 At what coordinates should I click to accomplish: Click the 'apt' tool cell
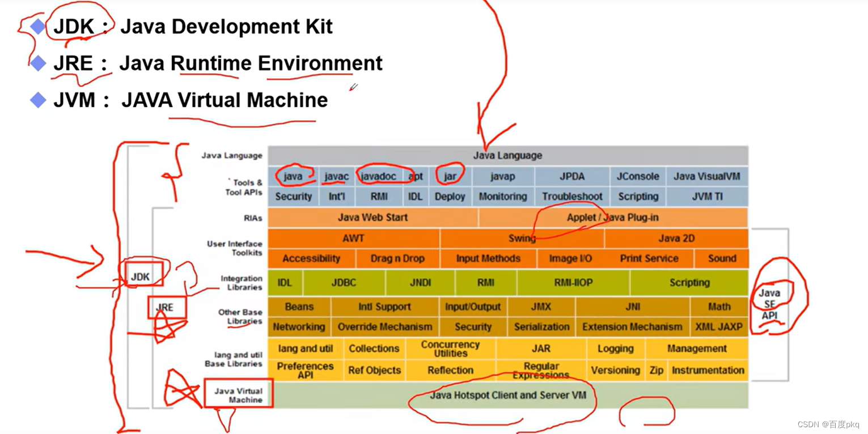(416, 176)
